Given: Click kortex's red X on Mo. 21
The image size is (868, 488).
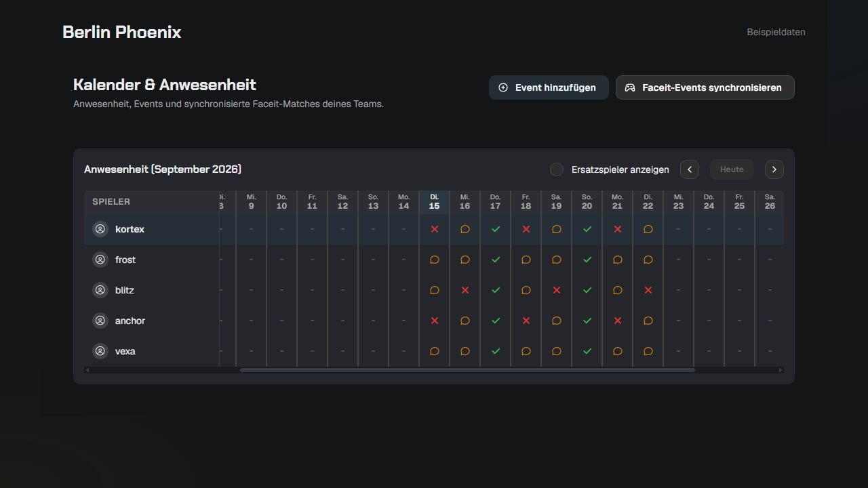Looking at the screenshot, I should 617,229.
